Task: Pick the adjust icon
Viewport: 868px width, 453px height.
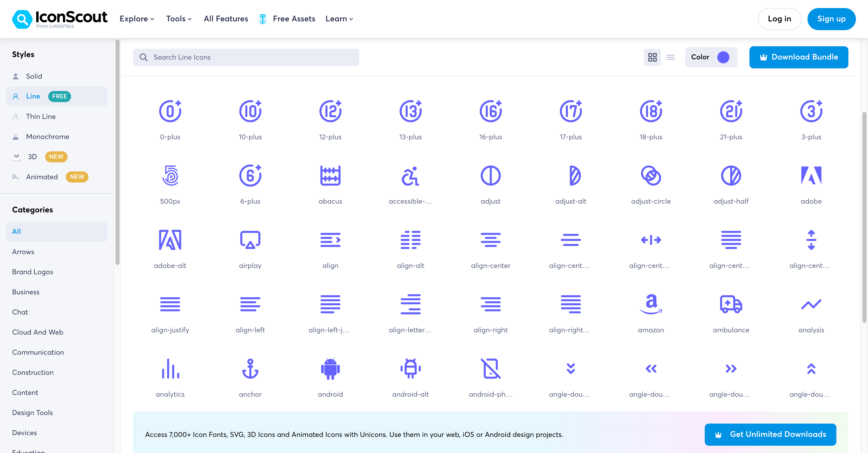Action: [x=490, y=176]
